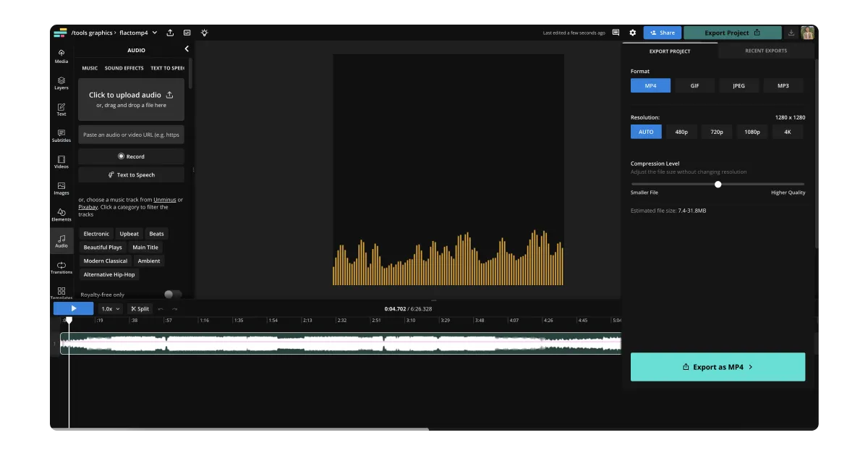The image size is (868, 456).
Task: Click the upload icon beside project name
Action: click(x=170, y=33)
